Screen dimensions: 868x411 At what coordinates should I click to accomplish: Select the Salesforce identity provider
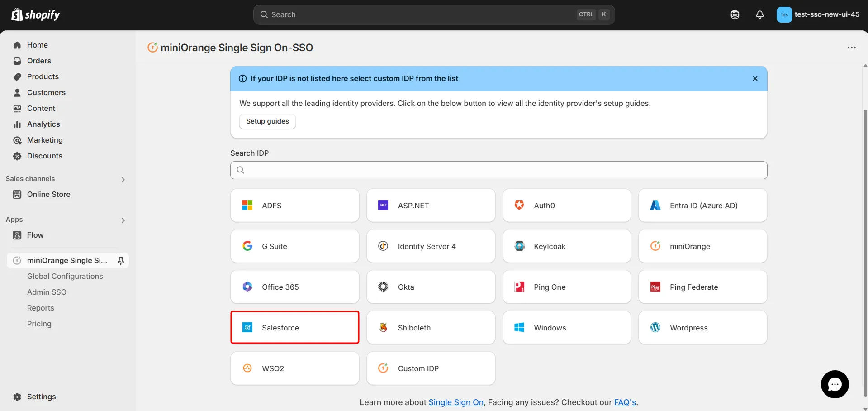[x=294, y=327]
